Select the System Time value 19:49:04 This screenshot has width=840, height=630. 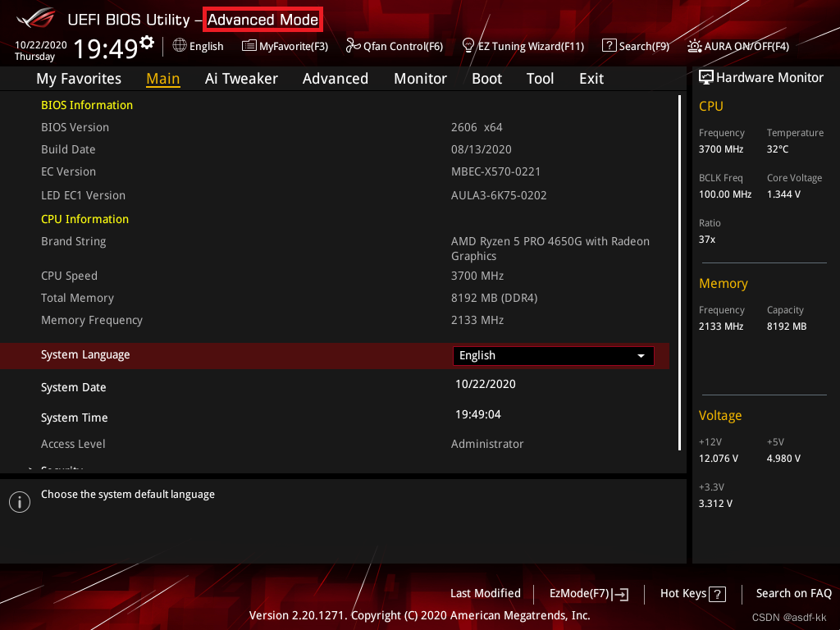point(478,414)
